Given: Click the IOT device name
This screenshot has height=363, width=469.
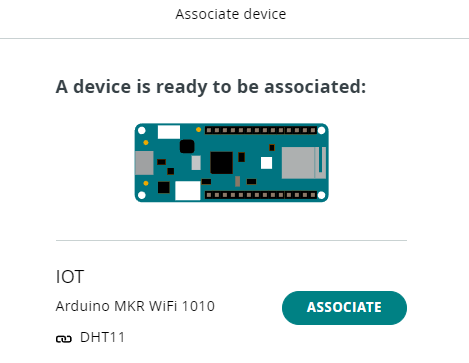Looking at the screenshot, I should [70, 277].
